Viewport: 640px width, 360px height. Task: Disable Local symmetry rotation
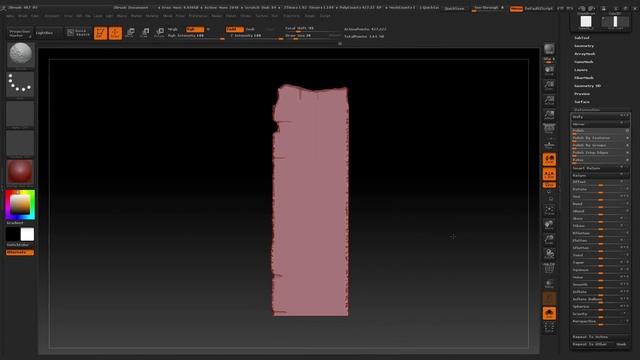tap(549, 159)
